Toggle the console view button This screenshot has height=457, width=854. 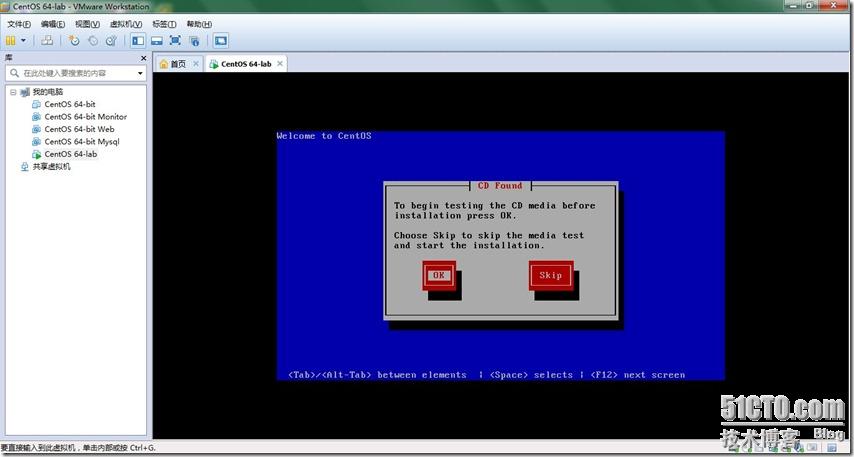221,40
